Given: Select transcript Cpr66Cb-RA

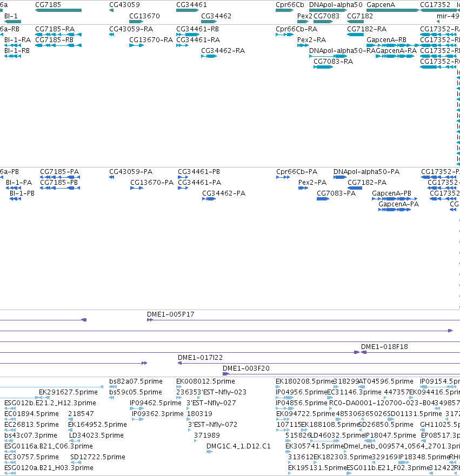Looking at the screenshot, I should (297, 29).
